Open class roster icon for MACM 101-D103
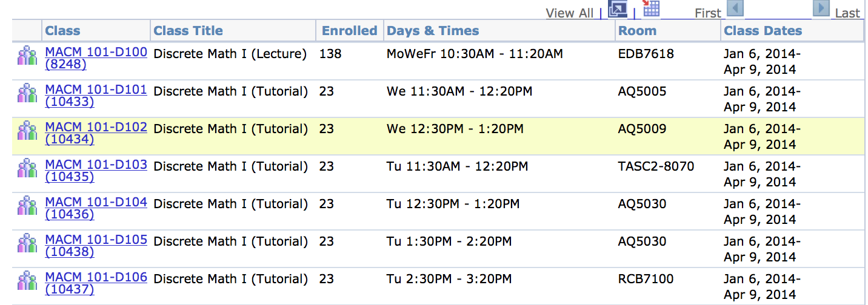The image size is (868, 305). [x=27, y=168]
